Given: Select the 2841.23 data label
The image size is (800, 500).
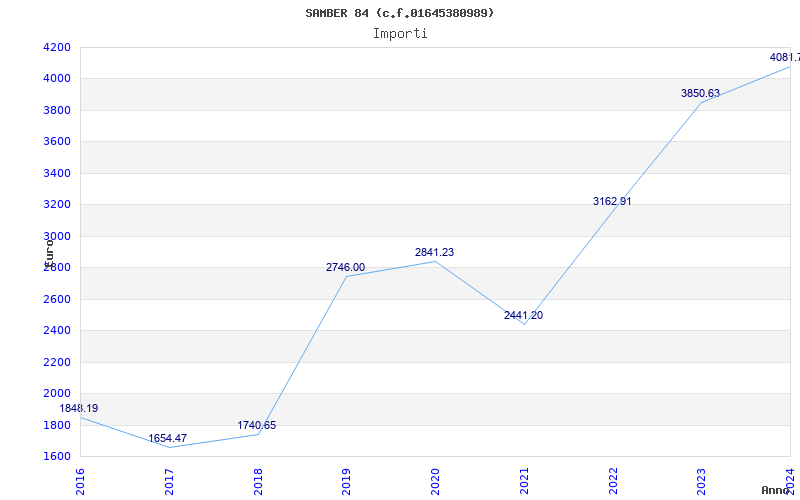Looking at the screenshot, I should (434, 252).
